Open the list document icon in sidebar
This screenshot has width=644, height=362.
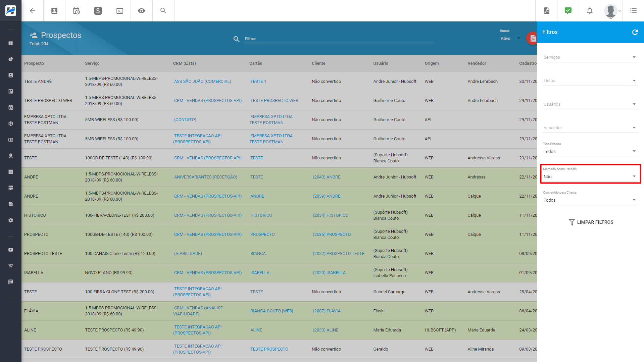pyautogui.click(x=11, y=172)
